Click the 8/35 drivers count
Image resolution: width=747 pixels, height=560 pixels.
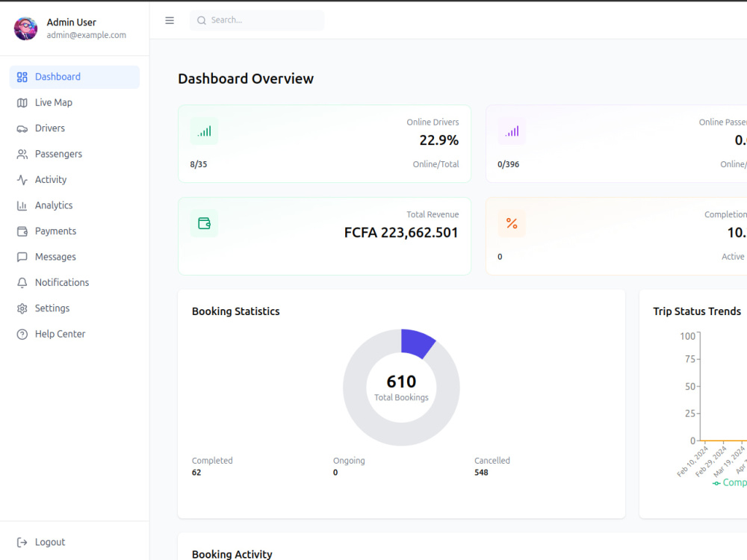pyautogui.click(x=199, y=164)
